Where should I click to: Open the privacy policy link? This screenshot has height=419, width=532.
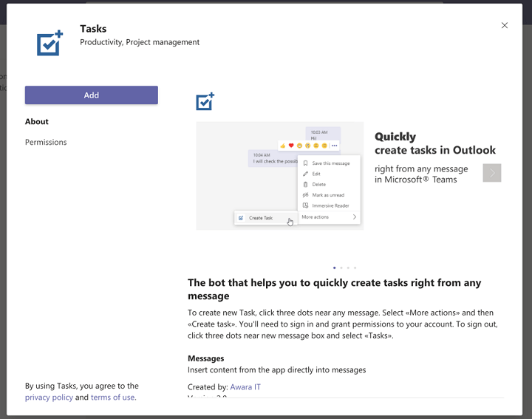click(x=49, y=398)
